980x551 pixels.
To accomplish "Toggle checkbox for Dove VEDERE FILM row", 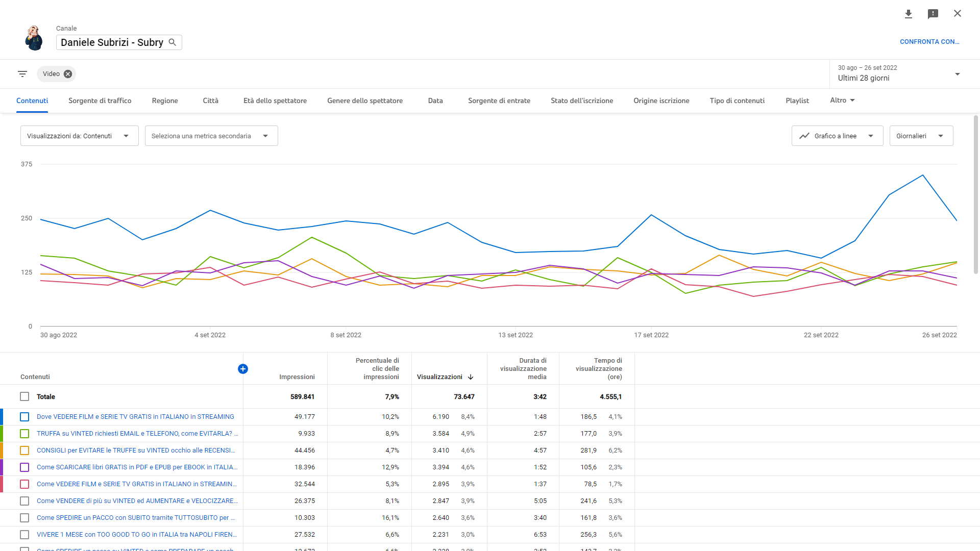I will tap(24, 417).
